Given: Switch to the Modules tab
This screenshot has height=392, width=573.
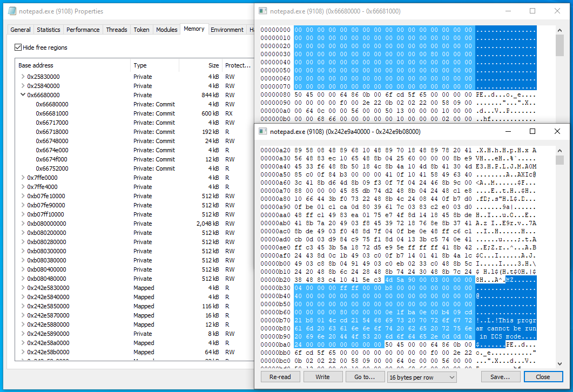Looking at the screenshot, I should pos(166,30).
